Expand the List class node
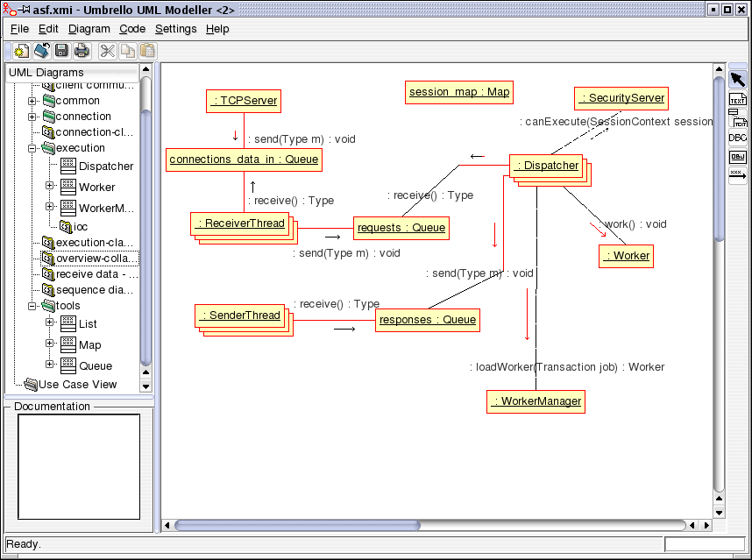Screen dimensions: 752x560 49,322
